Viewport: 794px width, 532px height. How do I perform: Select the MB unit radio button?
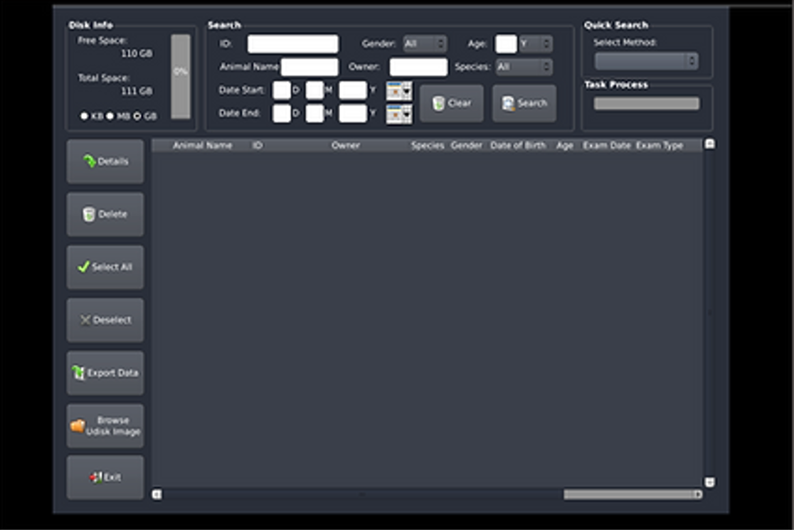point(110,116)
